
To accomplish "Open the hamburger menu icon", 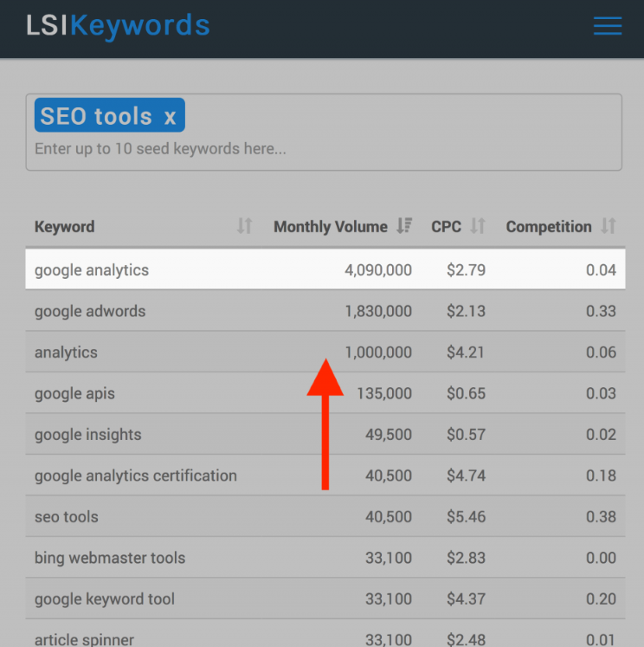I will point(608,26).
